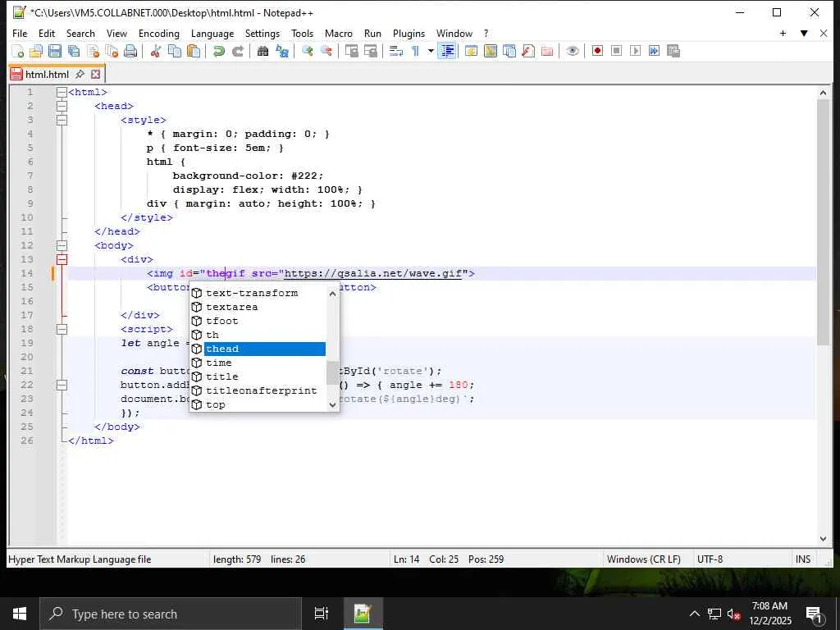Viewport: 840px width, 630px height.
Task: Toggle file Monitoring eye icon
Action: 572,52
